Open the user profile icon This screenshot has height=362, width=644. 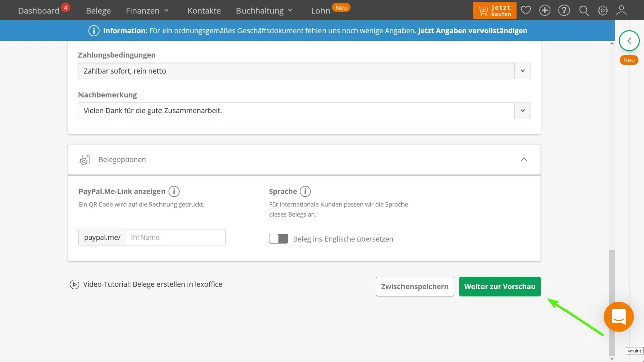(x=622, y=10)
